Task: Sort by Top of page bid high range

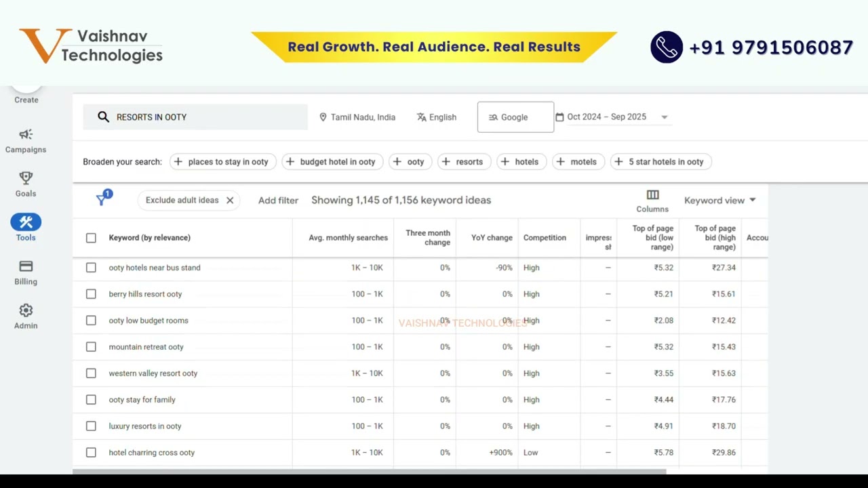Action: [715, 238]
